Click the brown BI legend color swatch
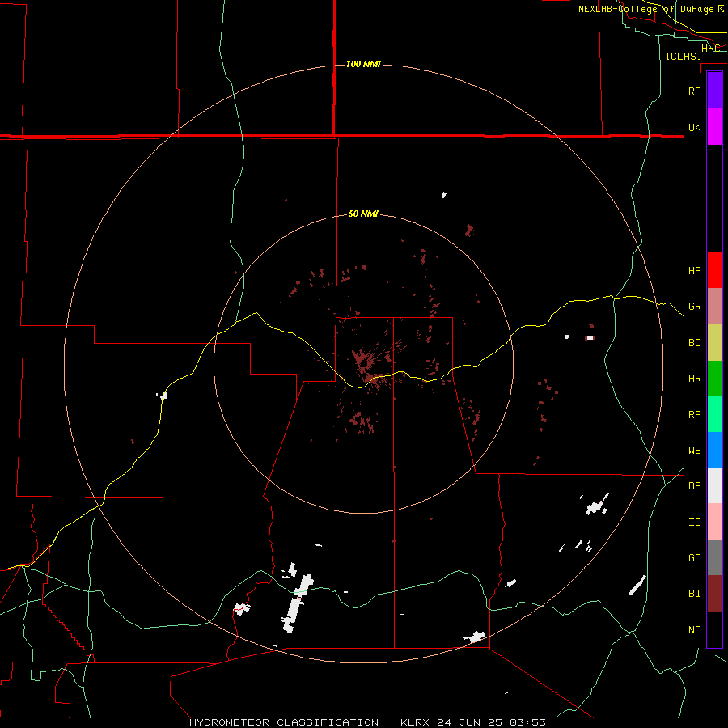Image resolution: width=728 pixels, height=728 pixels. [x=714, y=594]
